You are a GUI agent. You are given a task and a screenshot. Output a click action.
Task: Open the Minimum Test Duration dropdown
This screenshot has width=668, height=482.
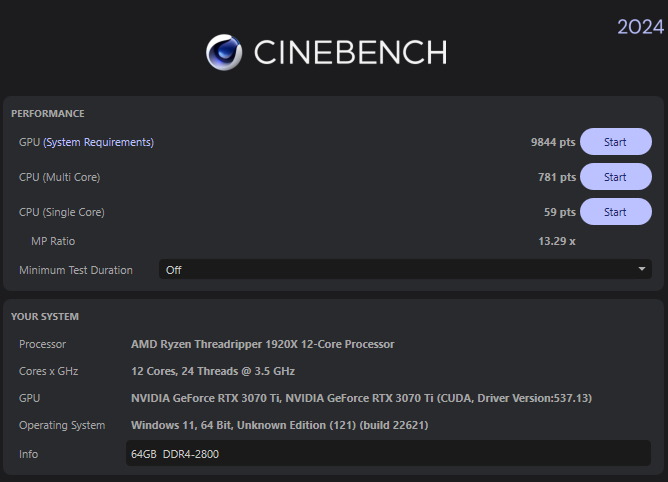click(x=405, y=269)
